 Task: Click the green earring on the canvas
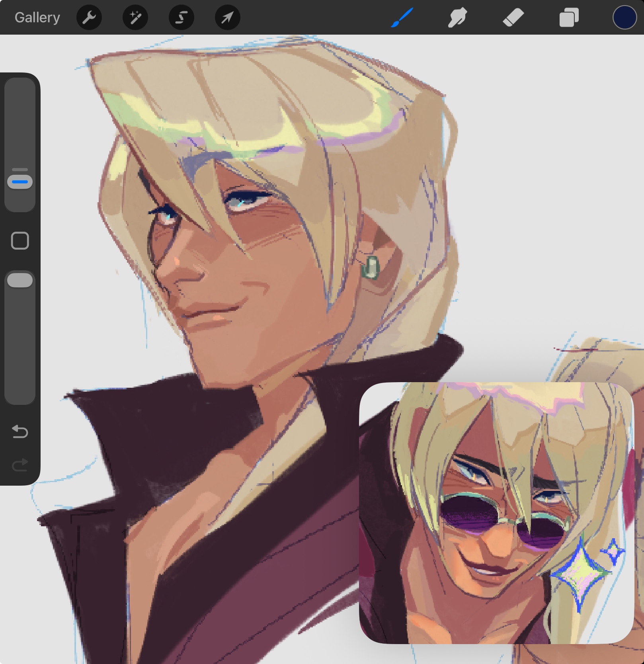point(371,268)
